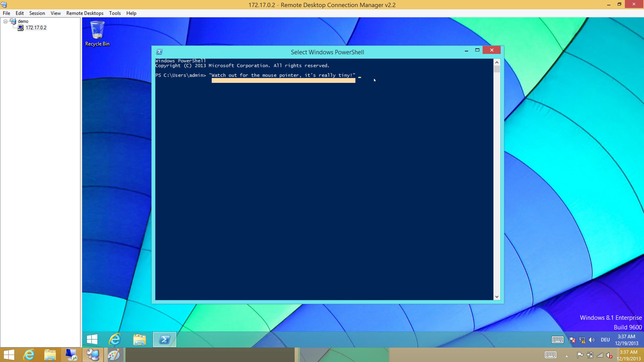
Task: Click local network signal icon
Action: point(600,355)
